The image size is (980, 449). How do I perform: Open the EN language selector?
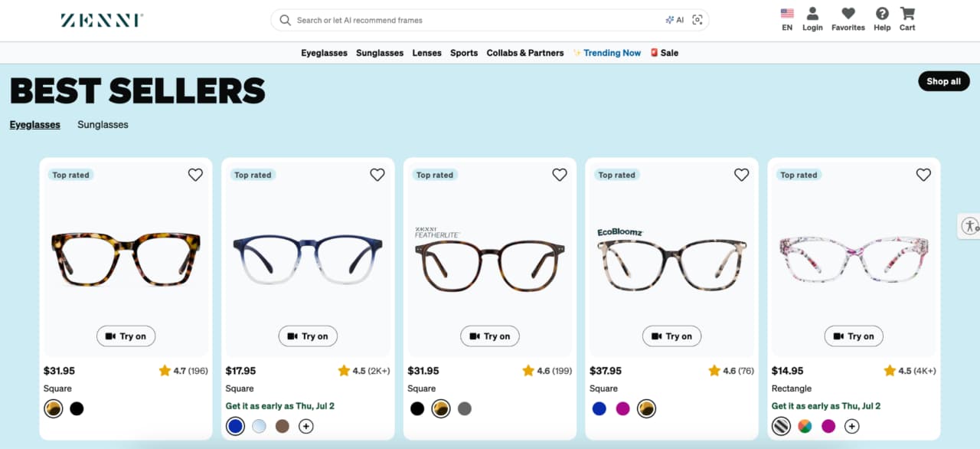pos(787,19)
